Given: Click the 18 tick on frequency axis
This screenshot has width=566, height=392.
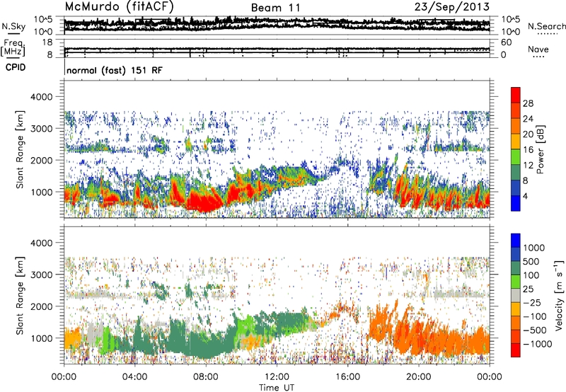Looking at the screenshot, I should point(47,42).
